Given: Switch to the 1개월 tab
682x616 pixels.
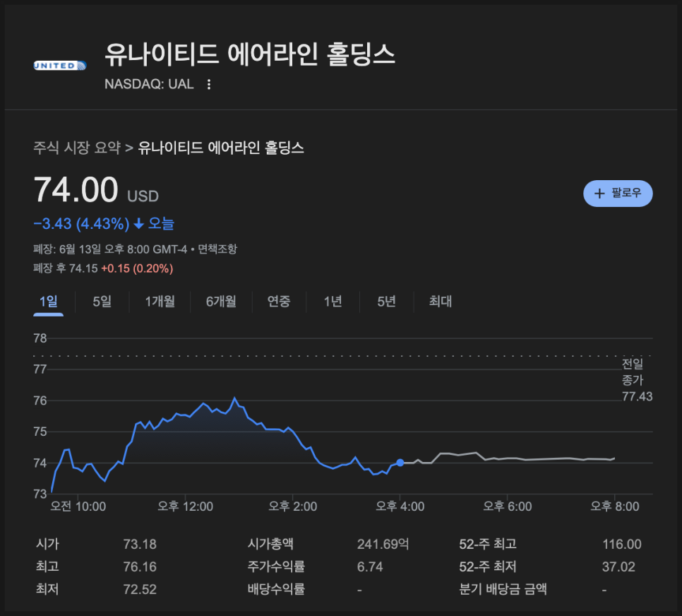Looking at the screenshot, I should tap(160, 301).
